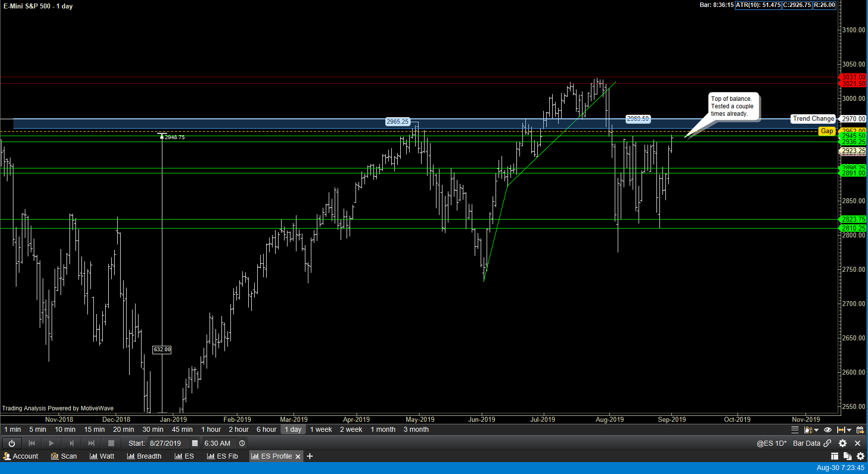Click the replay power button
The height and width of the screenshot is (474, 868).
point(12,443)
